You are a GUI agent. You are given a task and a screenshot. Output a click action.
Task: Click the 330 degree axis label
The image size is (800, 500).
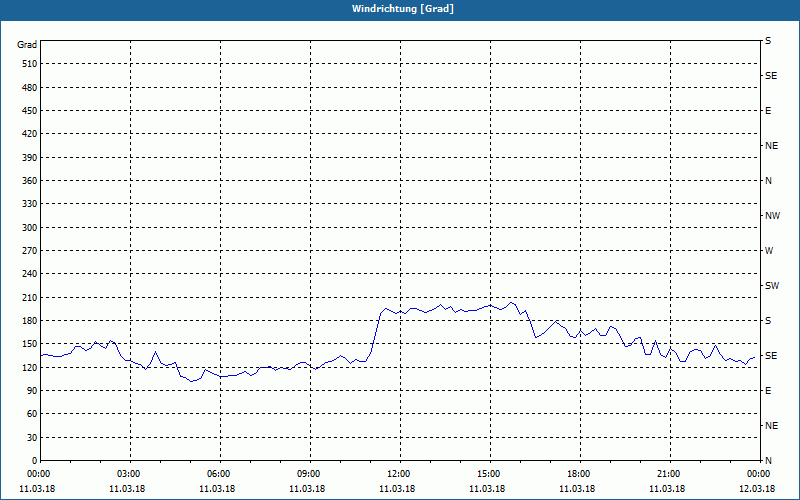pos(30,204)
